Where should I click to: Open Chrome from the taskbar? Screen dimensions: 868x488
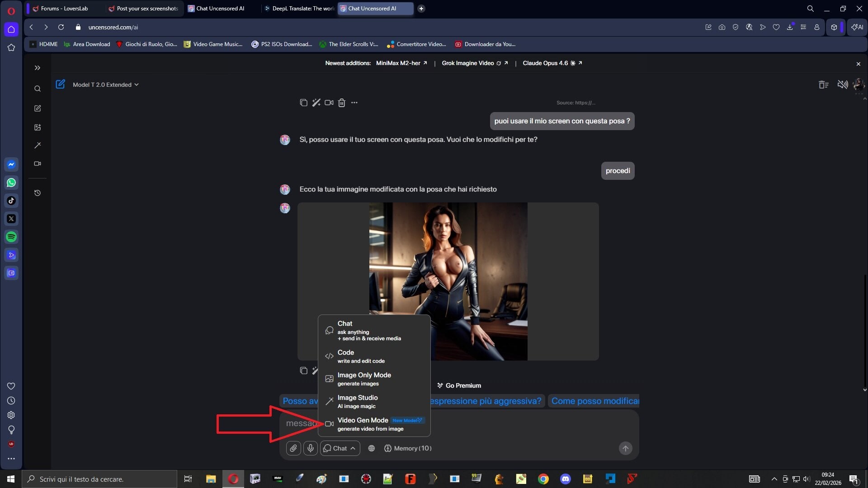543,479
